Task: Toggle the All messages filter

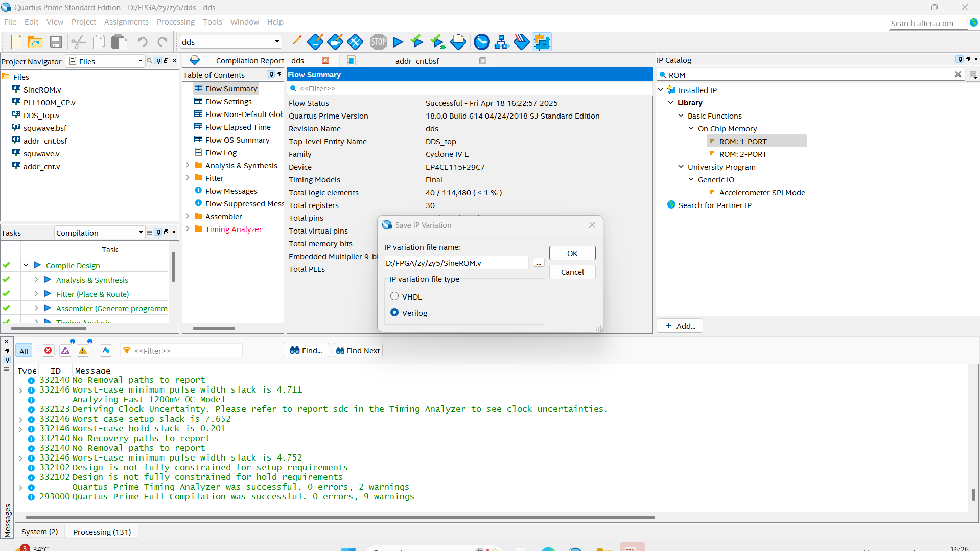Action: click(24, 351)
